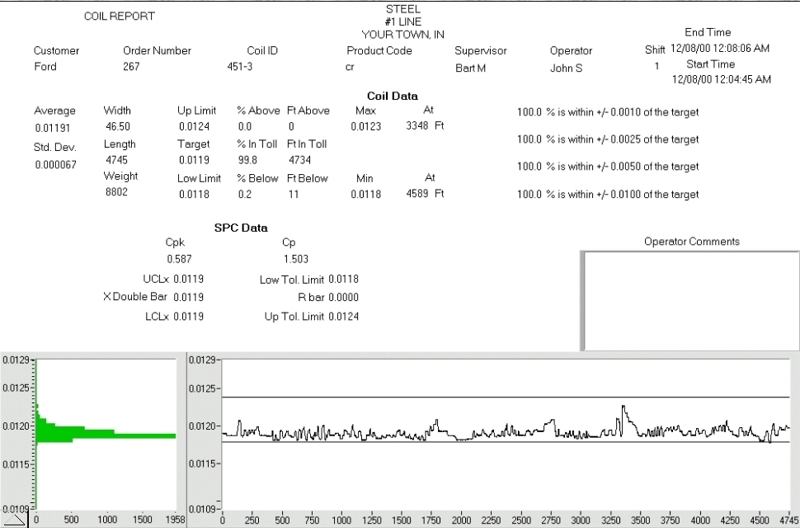Select the Supervisor name Bart M
The width and height of the screenshot is (800, 528).
coord(474,67)
